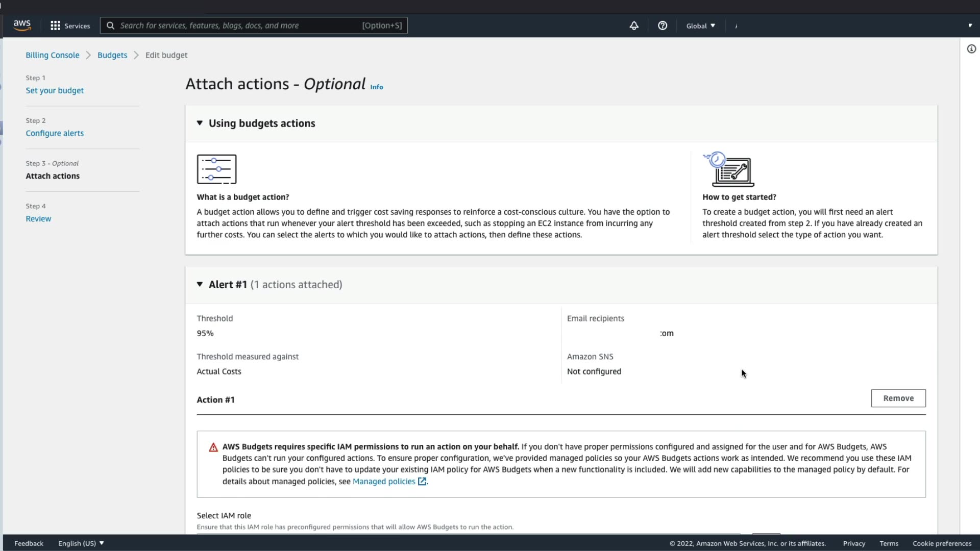Go to Configure alerts step
The image size is (980, 551).
point(55,133)
